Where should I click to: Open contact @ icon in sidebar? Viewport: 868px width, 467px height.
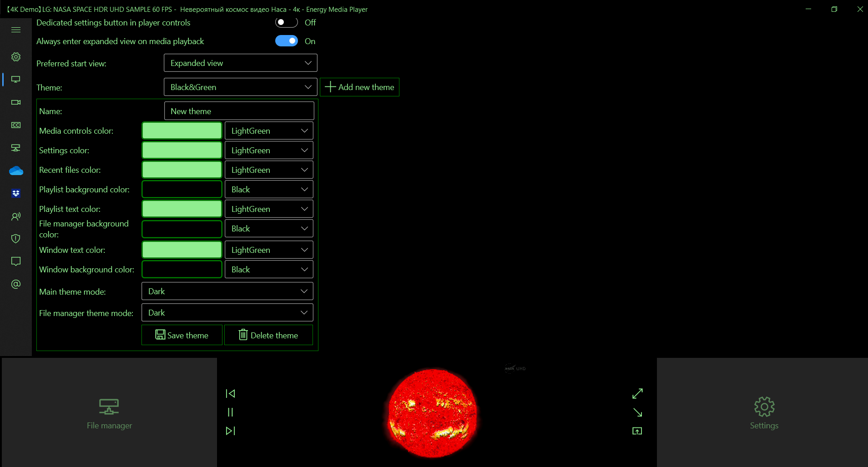click(x=16, y=284)
